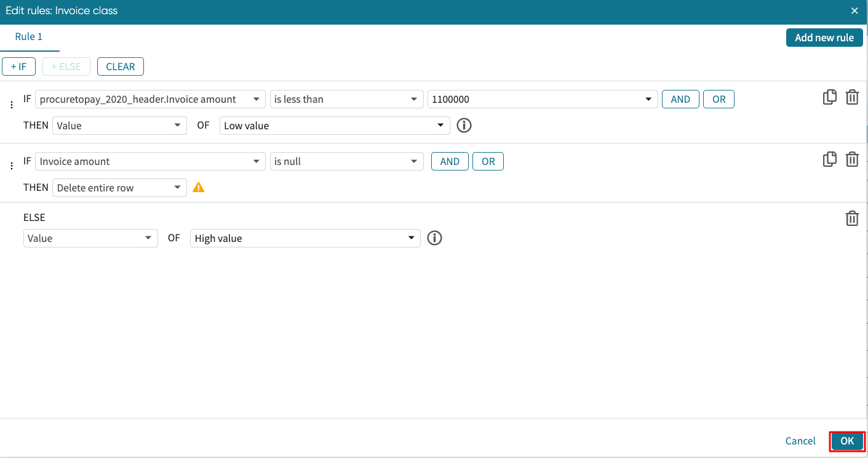Expand the 'is less than' operator dropdown
Image resolution: width=868 pixels, height=458 pixels.
[346, 99]
